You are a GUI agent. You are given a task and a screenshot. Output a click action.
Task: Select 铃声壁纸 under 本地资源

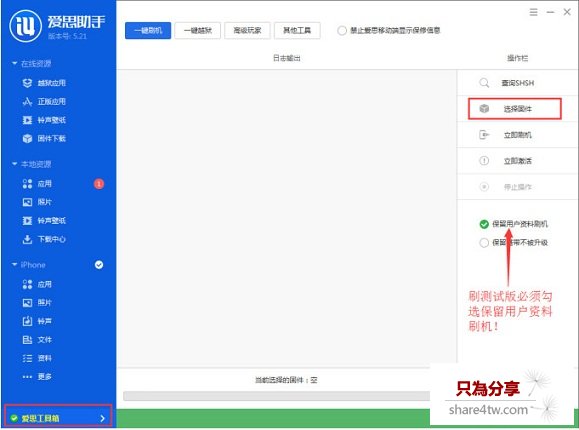[44, 221]
